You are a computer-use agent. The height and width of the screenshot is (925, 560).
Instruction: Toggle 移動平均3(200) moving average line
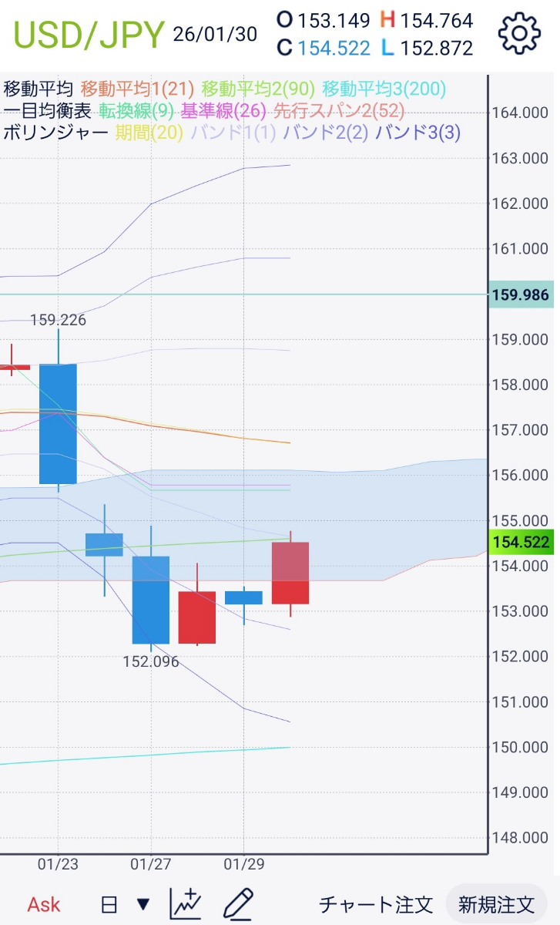(384, 89)
